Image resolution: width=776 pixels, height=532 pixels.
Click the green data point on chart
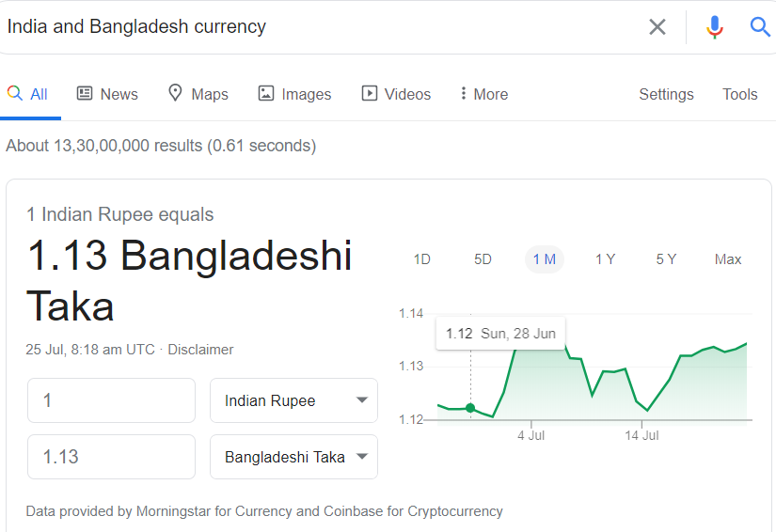470,408
